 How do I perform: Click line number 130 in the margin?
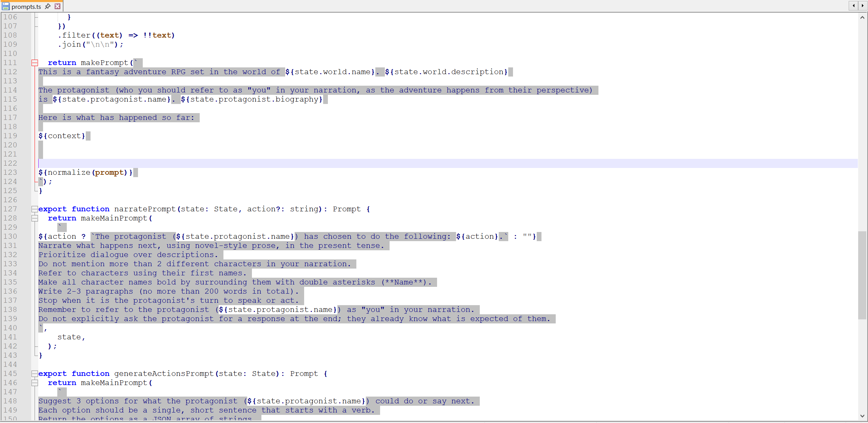pyautogui.click(x=10, y=236)
